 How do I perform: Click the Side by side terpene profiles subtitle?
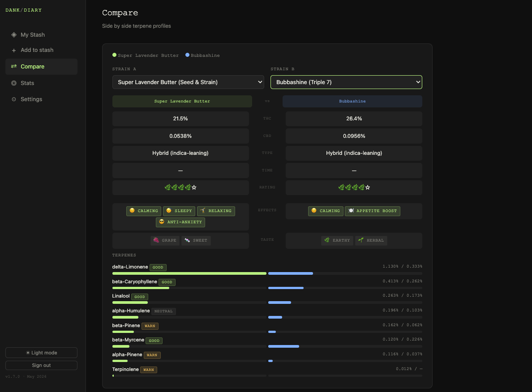[x=137, y=26]
